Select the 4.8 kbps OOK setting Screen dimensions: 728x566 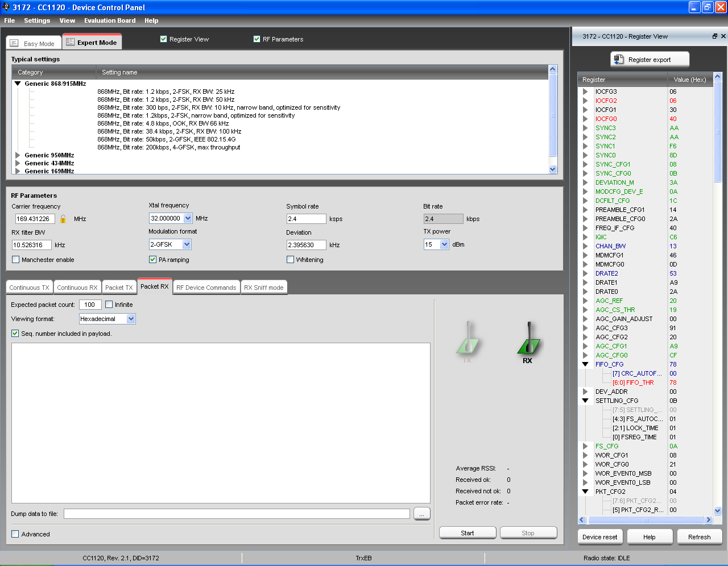[163, 123]
